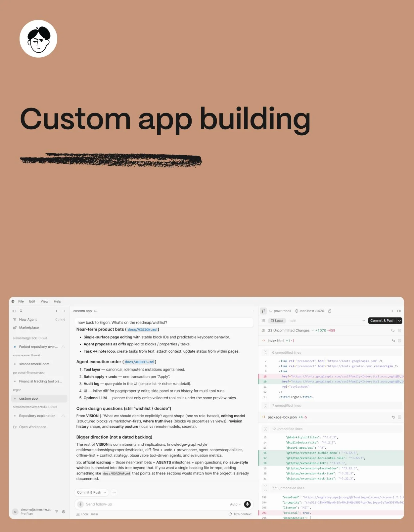Select Financial tracking tool pla... entry
Image resolution: width=414 pixels, height=532 pixels.
coord(39,381)
